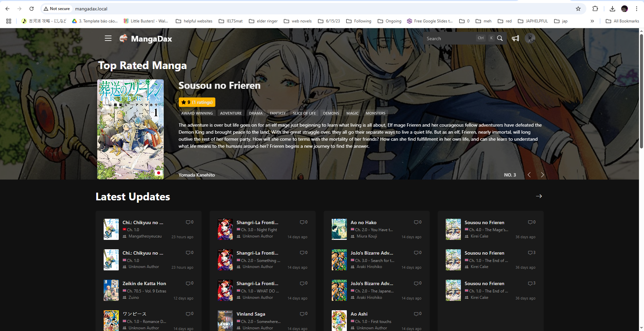The width and height of the screenshot is (644, 331).
Task: Open author Yomada Kanehito
Action: (x=197, y=175)
